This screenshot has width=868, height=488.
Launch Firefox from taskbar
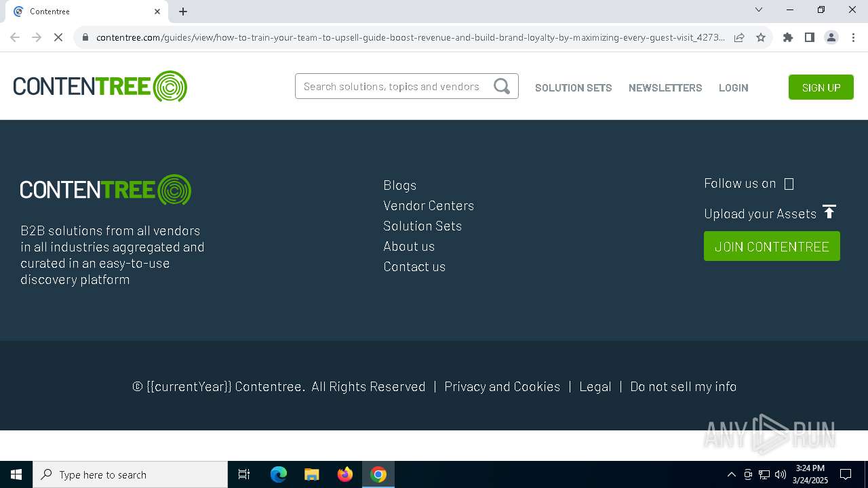(345, 474)
